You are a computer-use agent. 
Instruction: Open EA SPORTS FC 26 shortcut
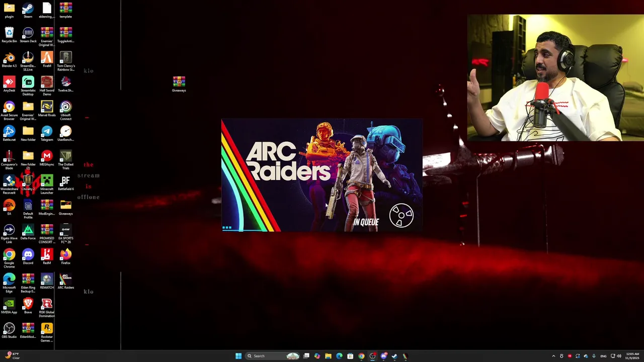[65, 234]
